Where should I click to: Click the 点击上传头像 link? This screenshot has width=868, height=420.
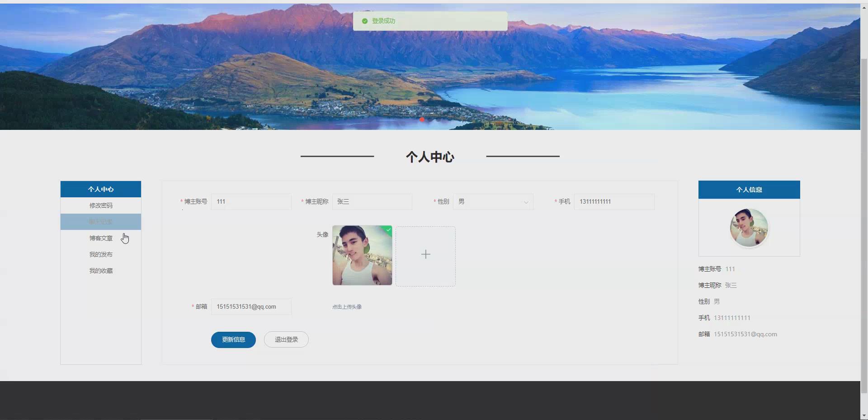[346, 306]
